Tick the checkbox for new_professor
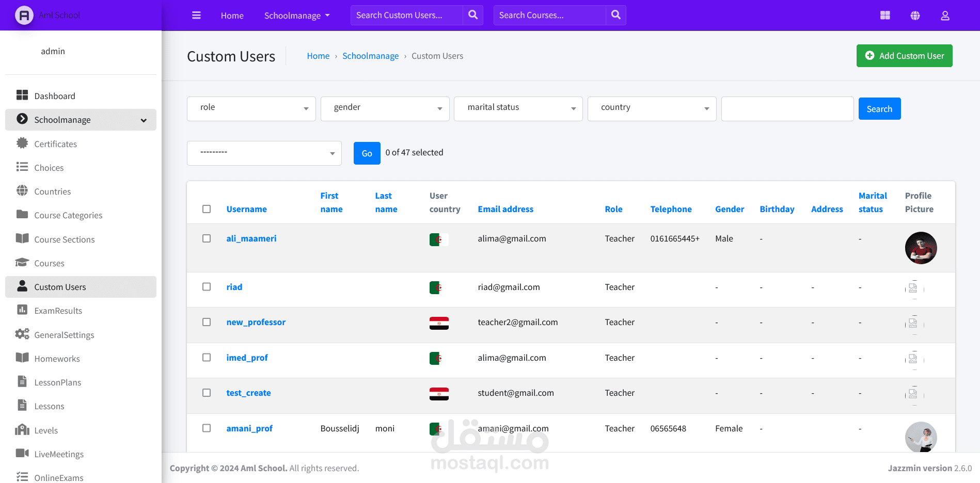The height and width of the screenshot is (483, 980). pos(207,322)
